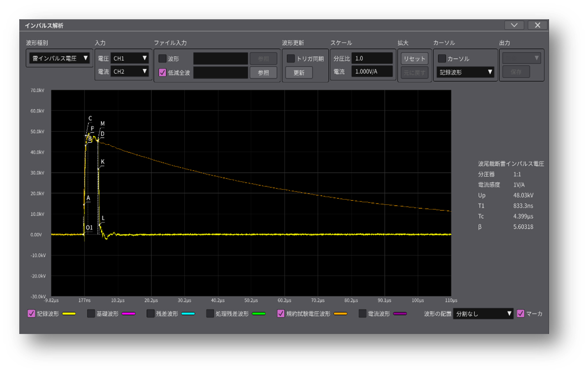The width and height of the screenshot is (588, 373).
Task: Click marker C on the waveform
Action: click(x=90, y=118)
